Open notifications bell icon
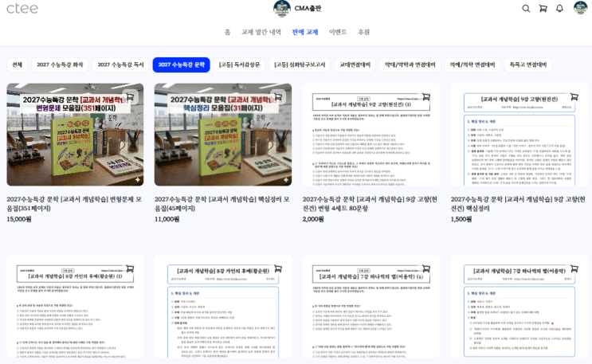 (x=559, y=8)
